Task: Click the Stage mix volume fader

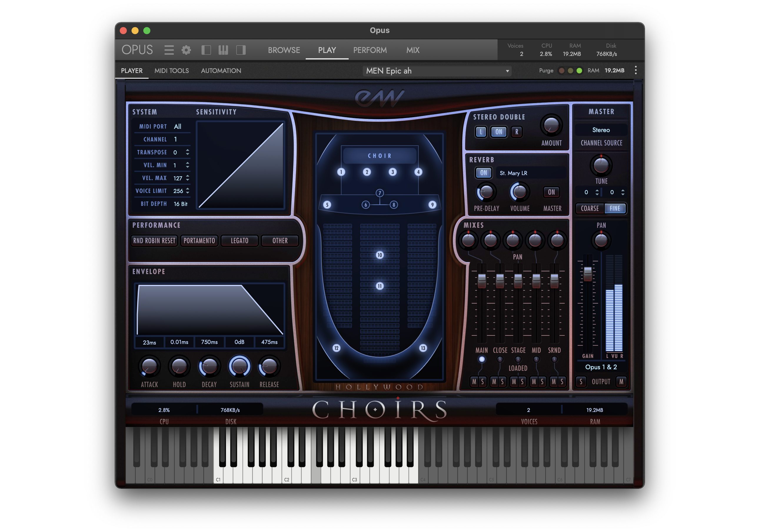Action: (518, 281)
